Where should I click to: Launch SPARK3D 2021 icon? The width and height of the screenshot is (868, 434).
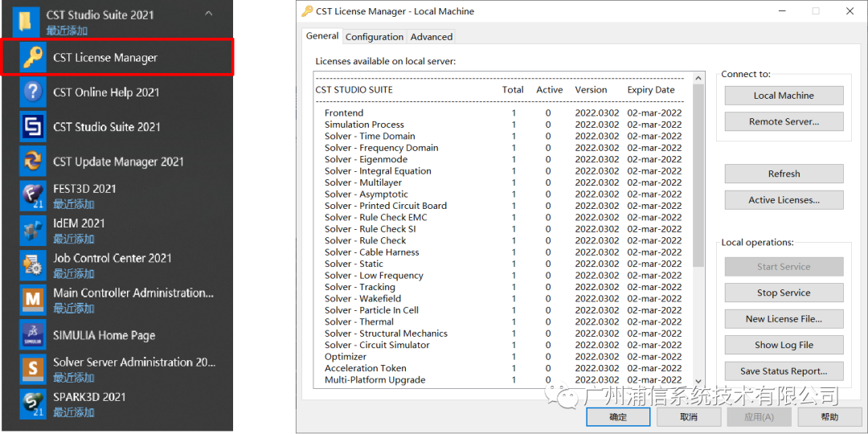(x=33, y=404)
